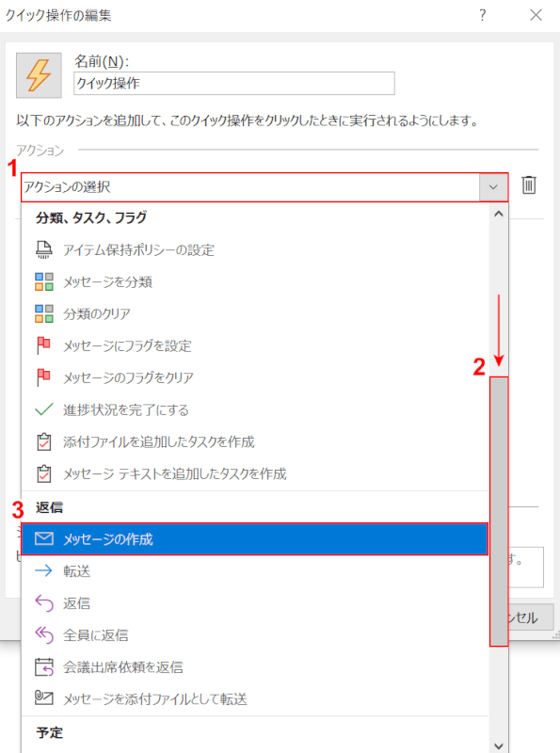Click the printer icon beside アイテム保持ポリシーの設定

(43, 249)
